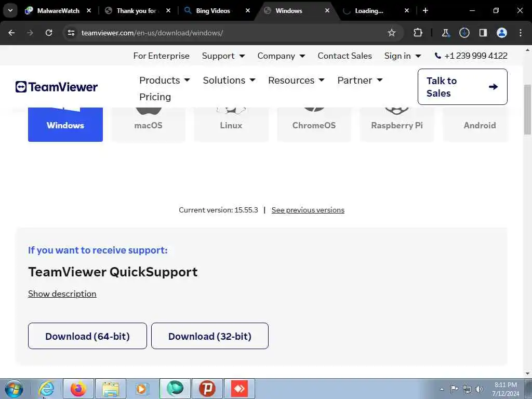The height and width of the screenshot is (399, 532).
Task: Open the Downloads icon in toolbar
Action: click(464, 33)
